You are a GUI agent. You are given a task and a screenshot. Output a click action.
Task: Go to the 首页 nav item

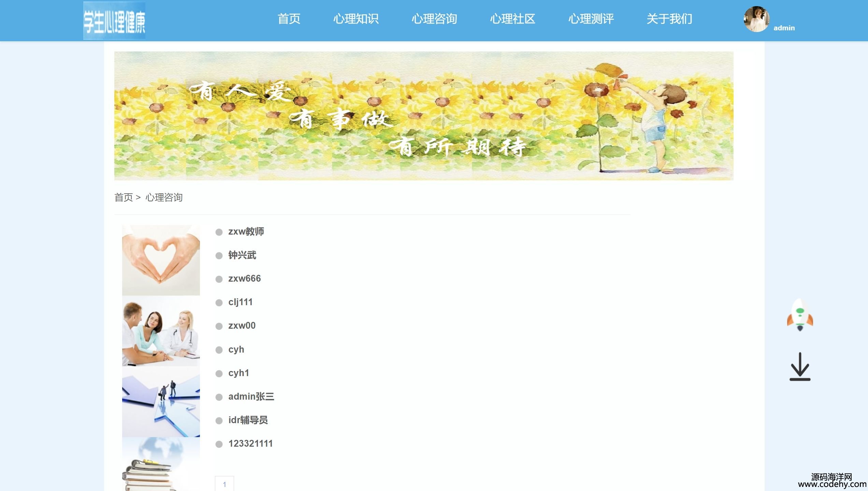point(289,19)
